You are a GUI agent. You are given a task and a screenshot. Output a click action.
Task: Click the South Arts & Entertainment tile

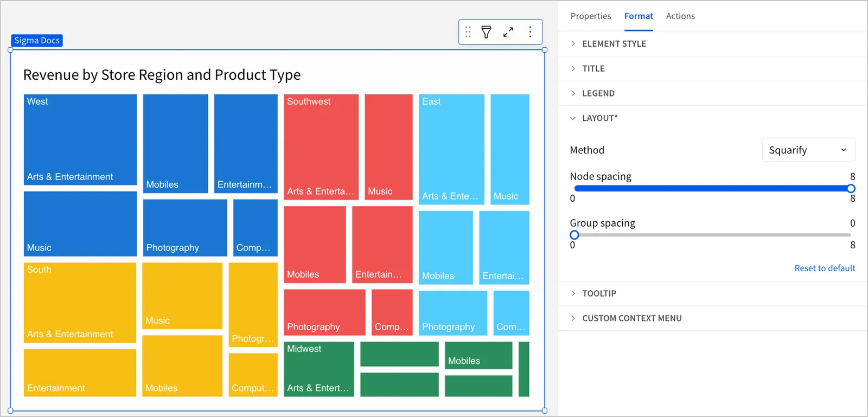tap(80, 303)
